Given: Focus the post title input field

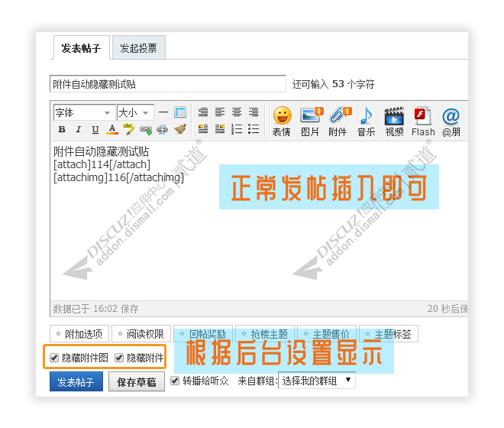Looking at the screenshot, I should [x=168, y=84].
